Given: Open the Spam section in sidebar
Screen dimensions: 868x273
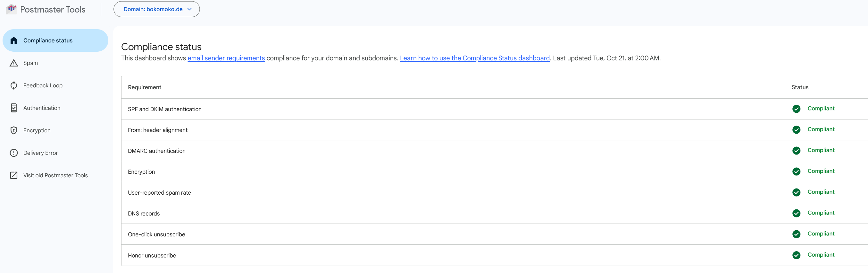Looking at the screenshot, I should point(31,63).
